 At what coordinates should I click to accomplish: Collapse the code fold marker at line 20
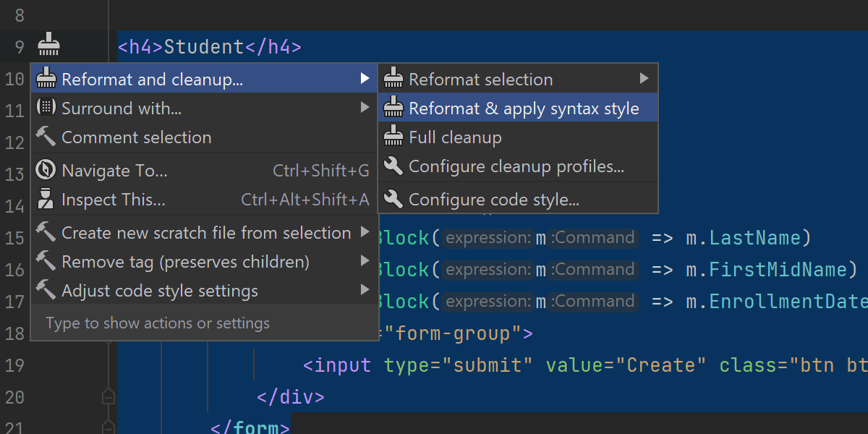coord(108,397)
